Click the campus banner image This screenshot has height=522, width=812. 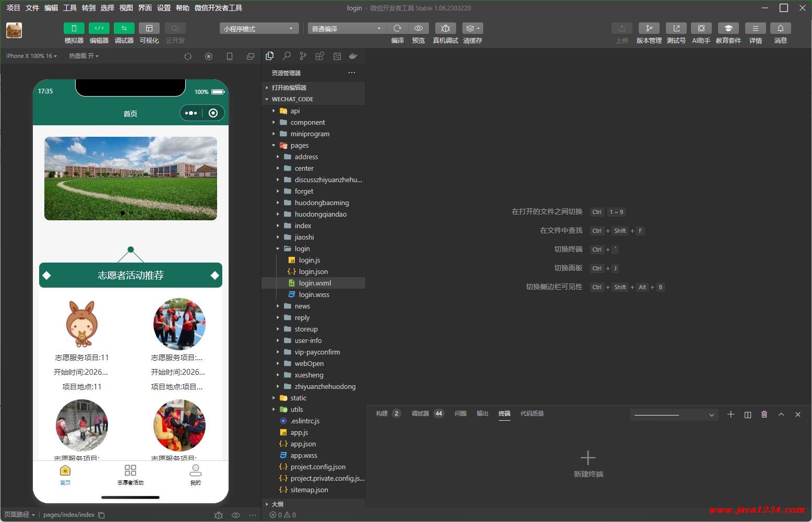coord(130,179)
